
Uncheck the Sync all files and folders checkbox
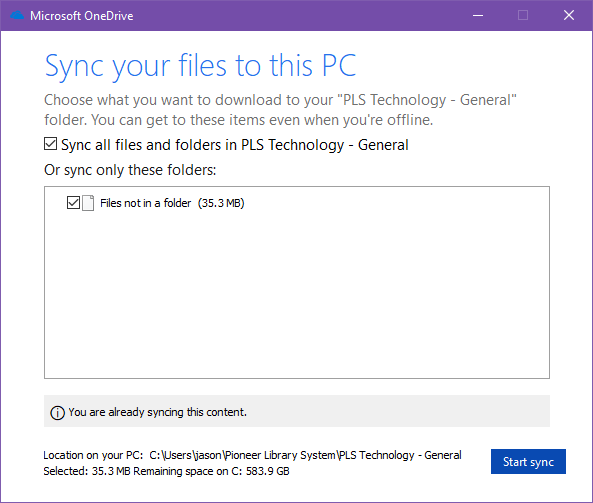point(50,144)
